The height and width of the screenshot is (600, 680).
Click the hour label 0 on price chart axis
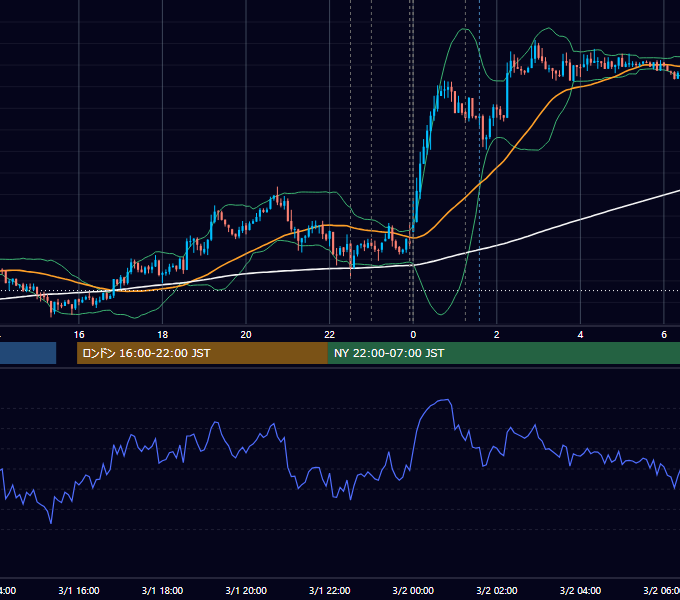point(413,334)
